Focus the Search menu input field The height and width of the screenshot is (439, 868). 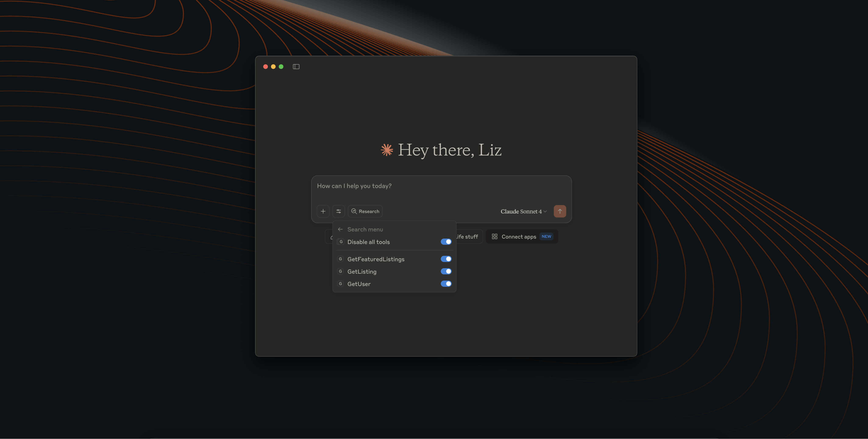point(388,229)
